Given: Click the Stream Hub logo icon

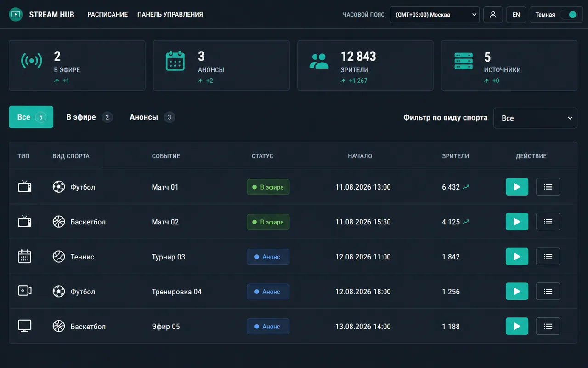Looking at the screenshot, I should (x=16, y=14).
